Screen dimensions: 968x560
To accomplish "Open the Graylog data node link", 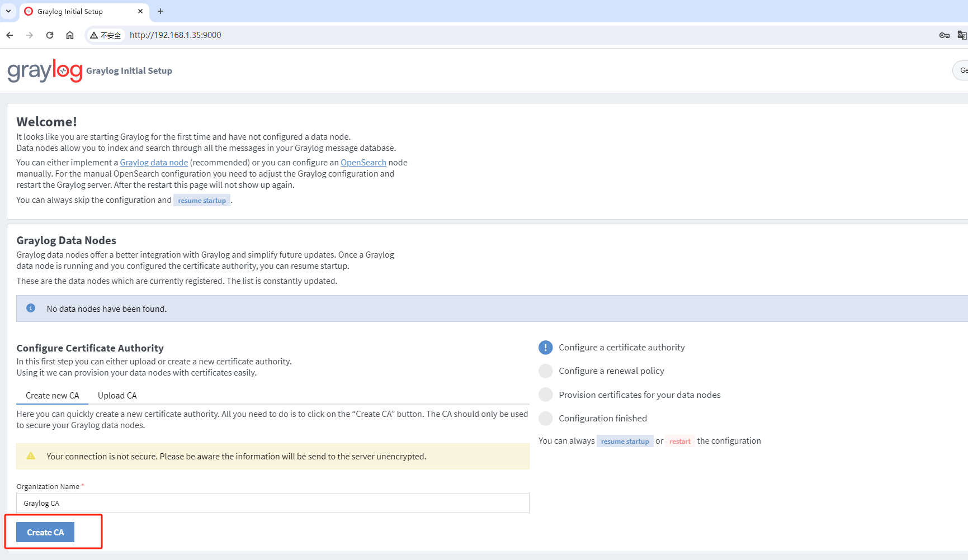I will [154, 163].
